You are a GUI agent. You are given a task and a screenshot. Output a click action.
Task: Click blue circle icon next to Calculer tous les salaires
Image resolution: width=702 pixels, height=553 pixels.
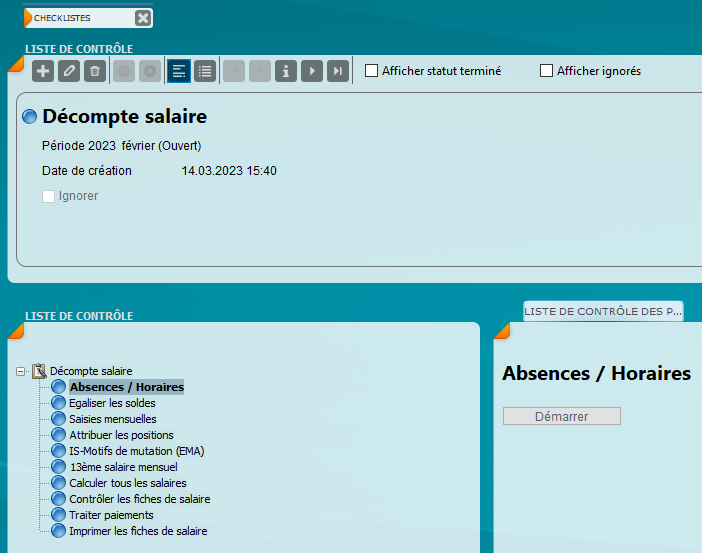58,483
